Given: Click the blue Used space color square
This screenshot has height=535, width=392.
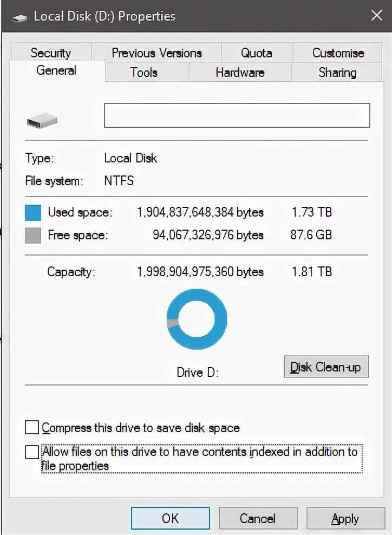Looking at the screenshot, I should pos(33,213).
